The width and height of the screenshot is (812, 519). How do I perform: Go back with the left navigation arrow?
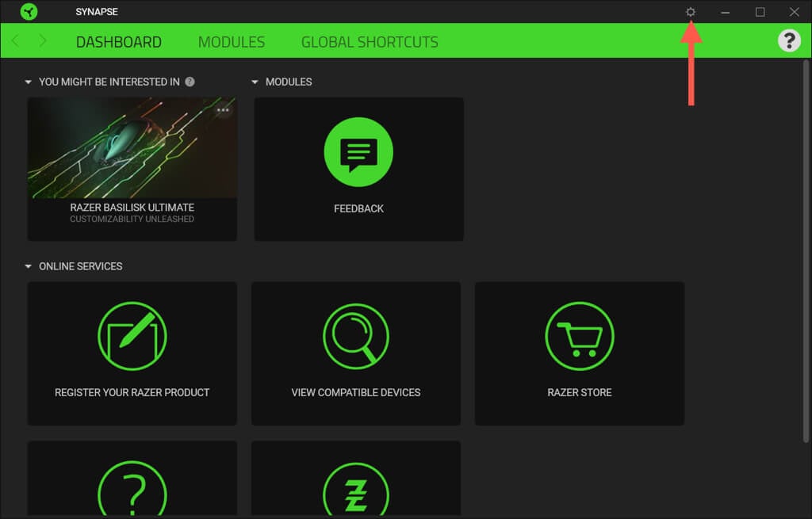(x=16, y=41)
